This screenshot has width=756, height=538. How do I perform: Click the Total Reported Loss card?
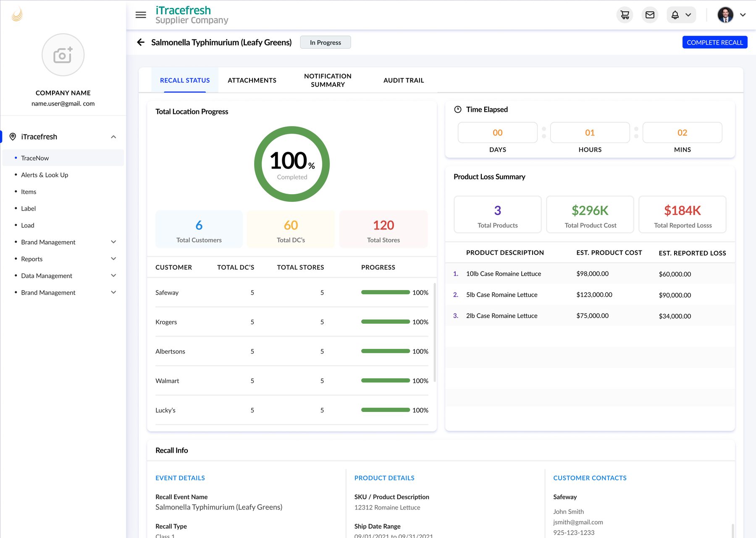pyautogui.click(x=682, y=214)
